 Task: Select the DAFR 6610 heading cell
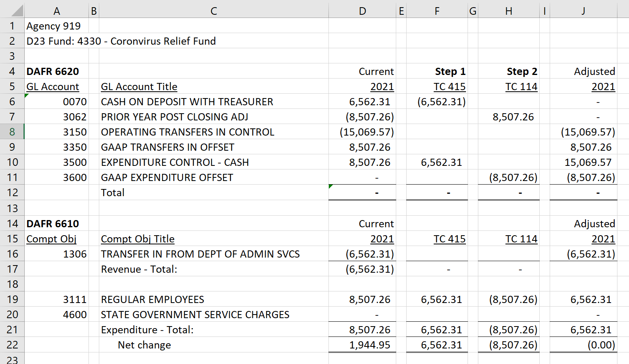pyautogui.click(x=53, y=224)
